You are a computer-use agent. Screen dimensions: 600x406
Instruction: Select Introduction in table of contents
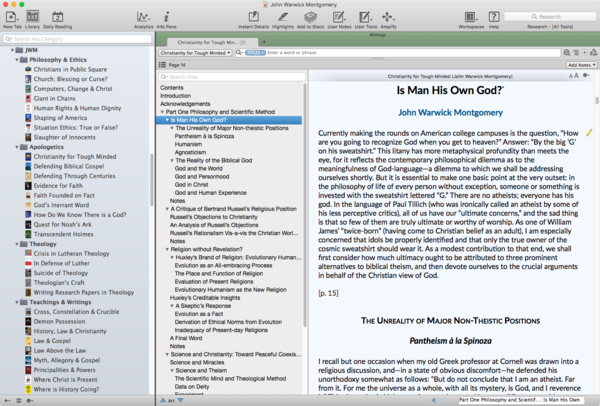point(175,96)
